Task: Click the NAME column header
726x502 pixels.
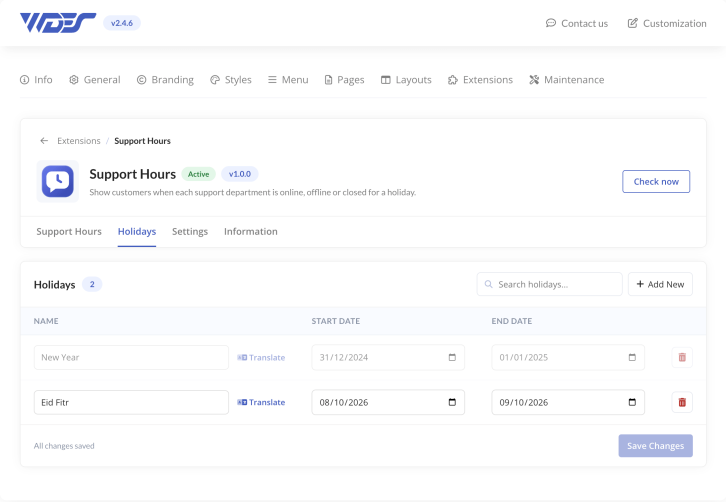Action: [46, 321]
